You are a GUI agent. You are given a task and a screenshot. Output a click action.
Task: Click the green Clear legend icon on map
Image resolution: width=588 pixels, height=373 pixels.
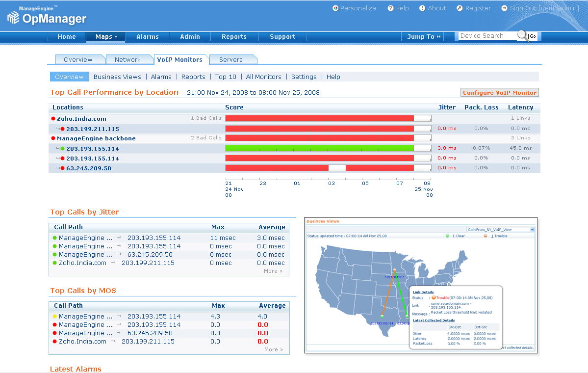pos(447,236)
